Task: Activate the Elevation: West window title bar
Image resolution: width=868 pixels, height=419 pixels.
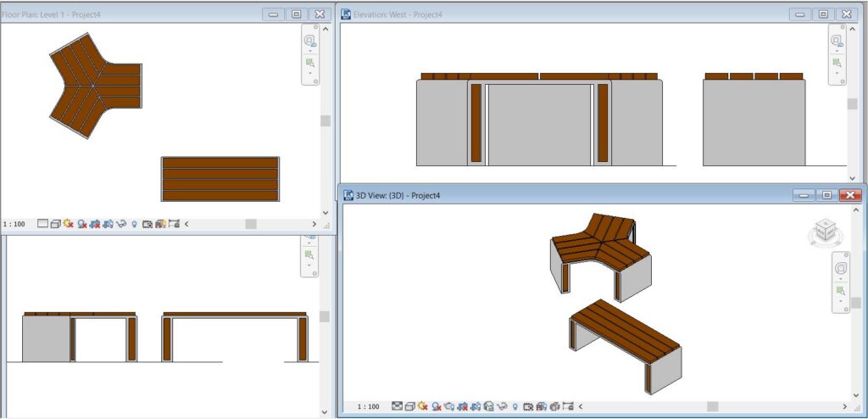Action: [565, 14]
